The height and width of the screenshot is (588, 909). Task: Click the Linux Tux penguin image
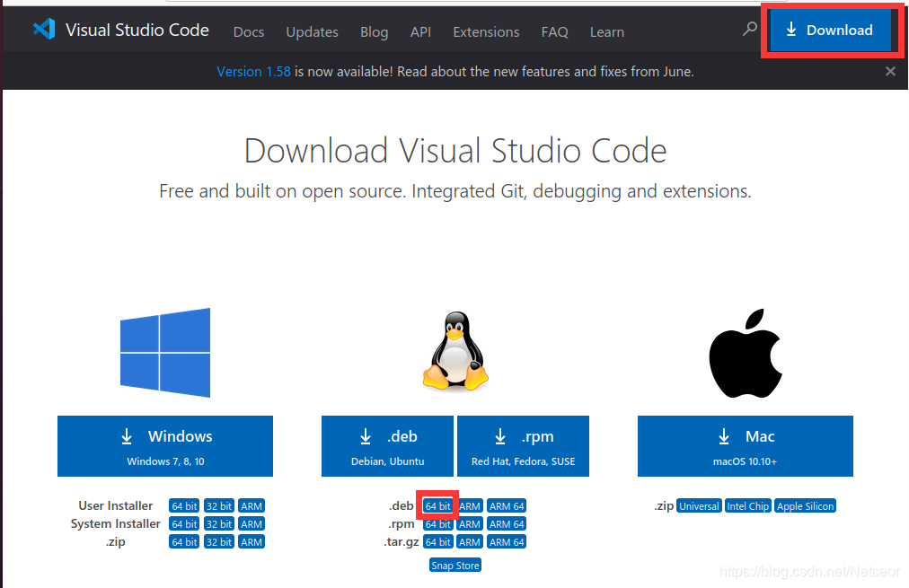(x=455, y=351)
